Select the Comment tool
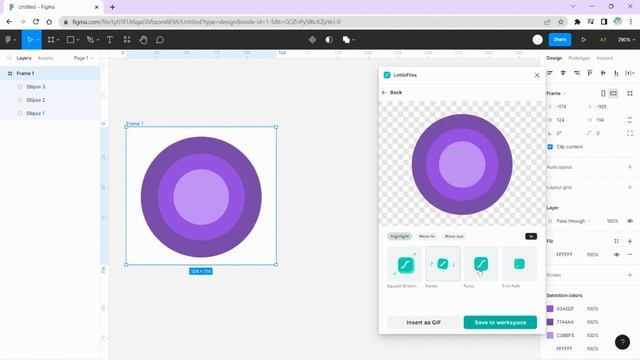Screen dimensions: 640x360 point(160,40)
